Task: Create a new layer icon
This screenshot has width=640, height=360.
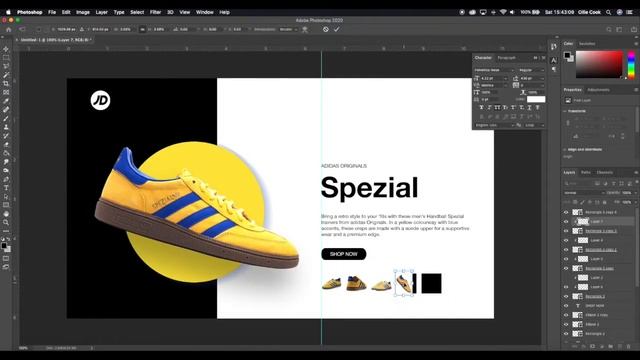Action: click(x=620, y=346)
